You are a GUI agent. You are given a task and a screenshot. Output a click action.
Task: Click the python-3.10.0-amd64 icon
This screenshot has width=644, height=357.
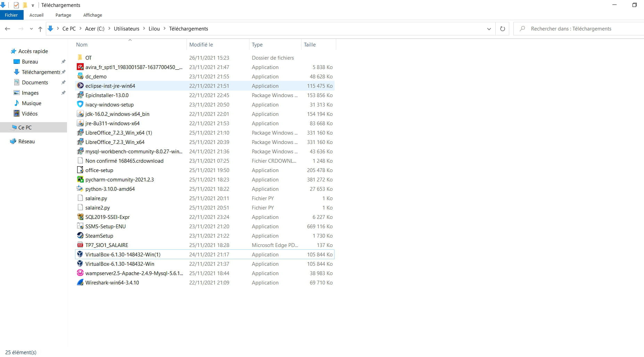pyautogui.click(x=80, y=189)
